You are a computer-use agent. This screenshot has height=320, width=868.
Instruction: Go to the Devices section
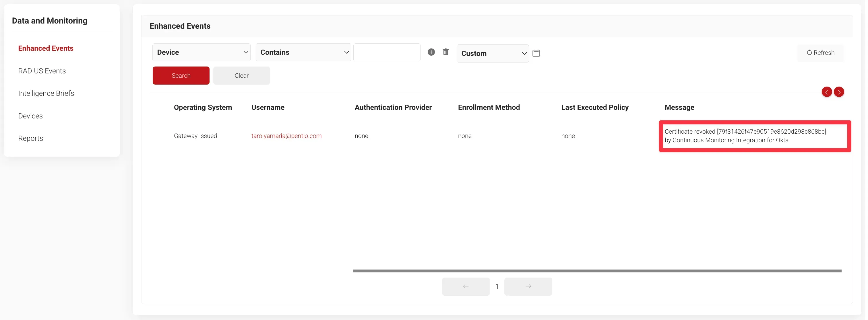[30, 116]
